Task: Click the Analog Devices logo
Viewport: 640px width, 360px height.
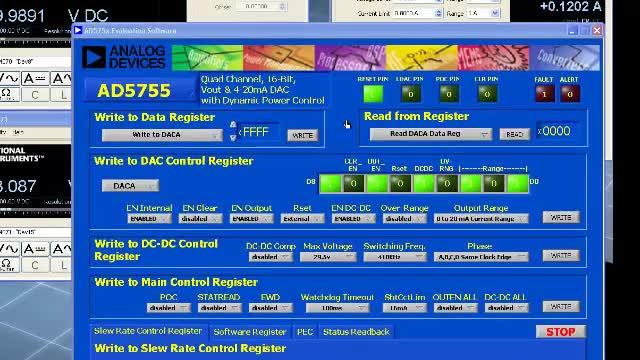Action: pos(124,57)
